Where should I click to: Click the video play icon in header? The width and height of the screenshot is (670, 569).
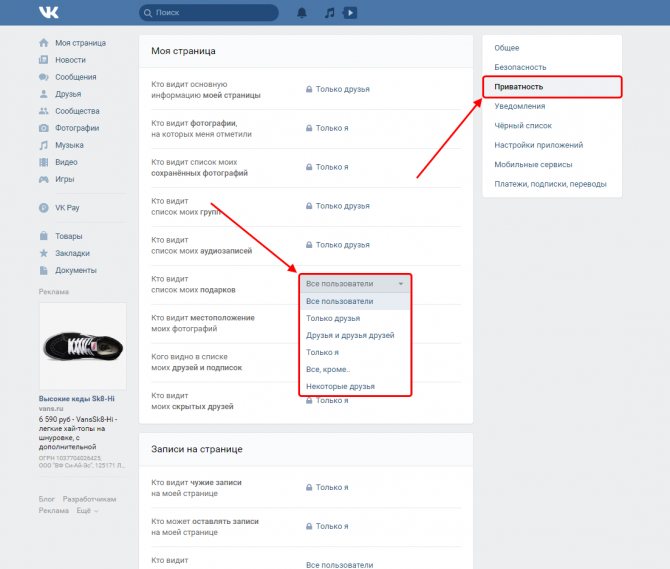[350, 13]
